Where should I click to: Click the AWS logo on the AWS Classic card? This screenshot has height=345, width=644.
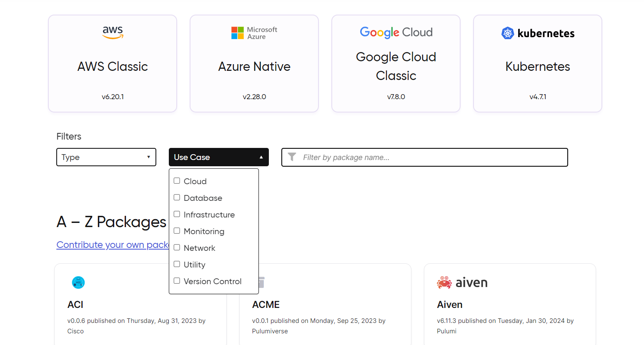click(x=113, y=32)
